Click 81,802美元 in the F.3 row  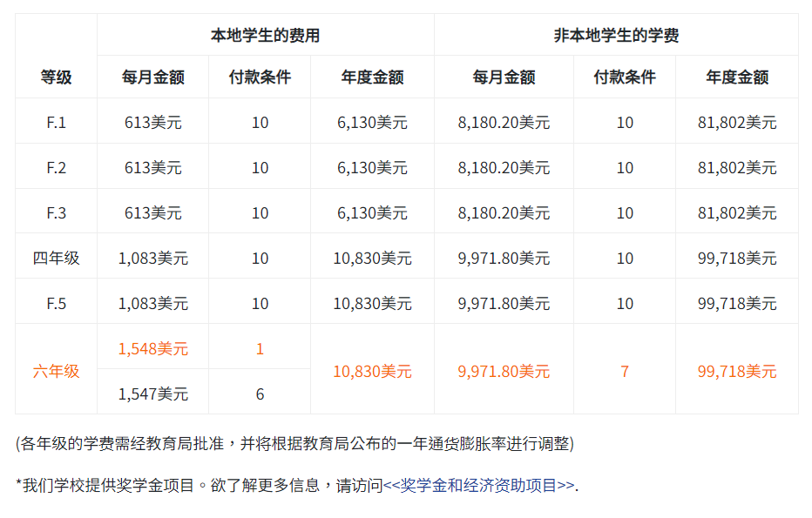point(737,212)
